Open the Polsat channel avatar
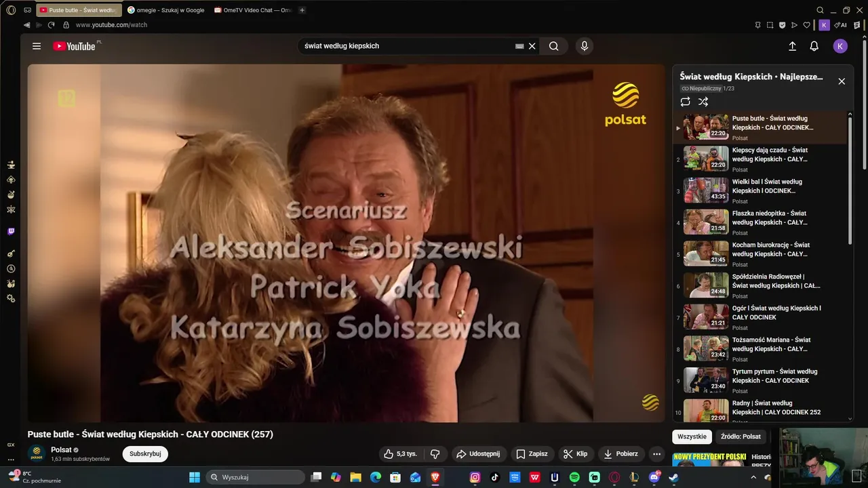 click(37, 453)
